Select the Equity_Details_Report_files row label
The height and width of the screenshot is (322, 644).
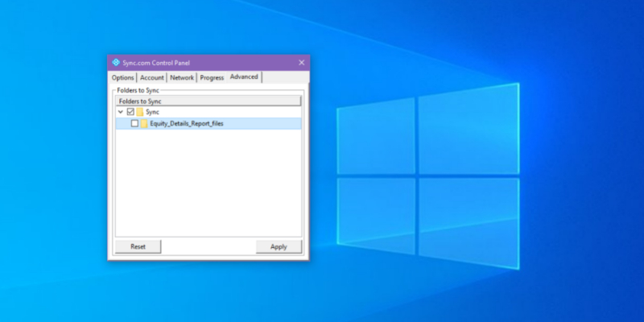(x=187, y=124)
